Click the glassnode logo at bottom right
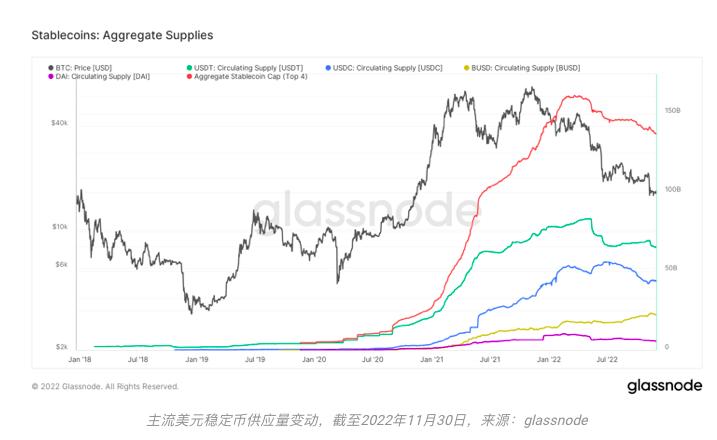 663,386
